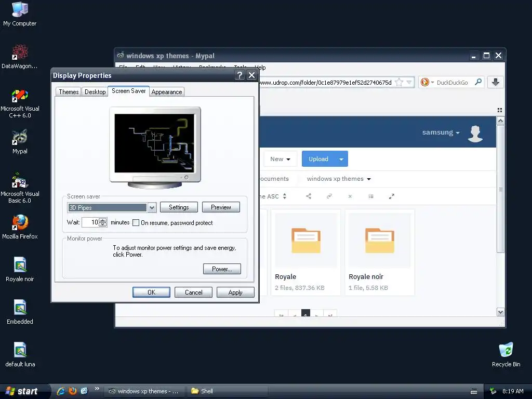The height and width of the screenshot is (399, 532).
Task: Select the Royale noir theme file on desktop
Action: click(x=20, y=270)
